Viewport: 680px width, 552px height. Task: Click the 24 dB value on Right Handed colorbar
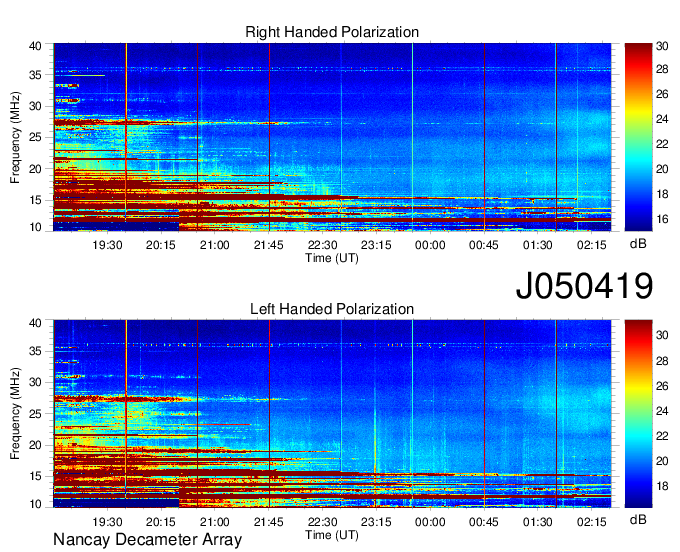(662, 119)
